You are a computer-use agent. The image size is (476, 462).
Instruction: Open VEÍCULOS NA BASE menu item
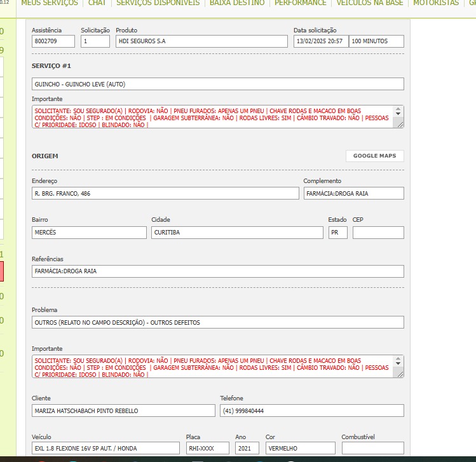pyautogui.click(x=370, y=3)
